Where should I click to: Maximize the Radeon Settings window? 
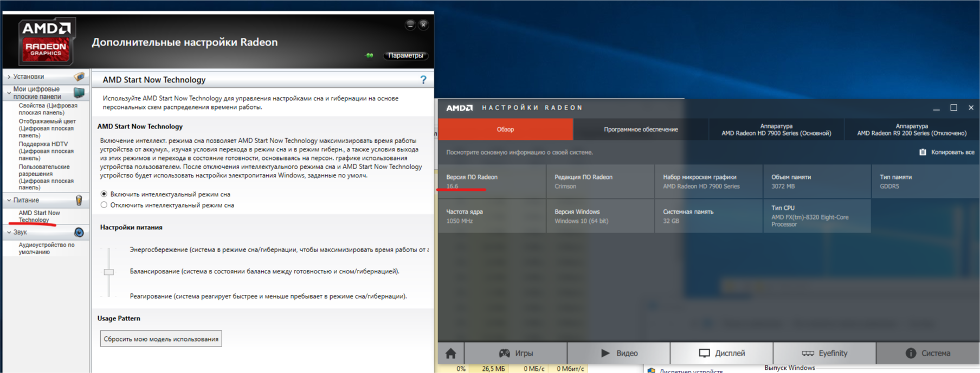953,108
